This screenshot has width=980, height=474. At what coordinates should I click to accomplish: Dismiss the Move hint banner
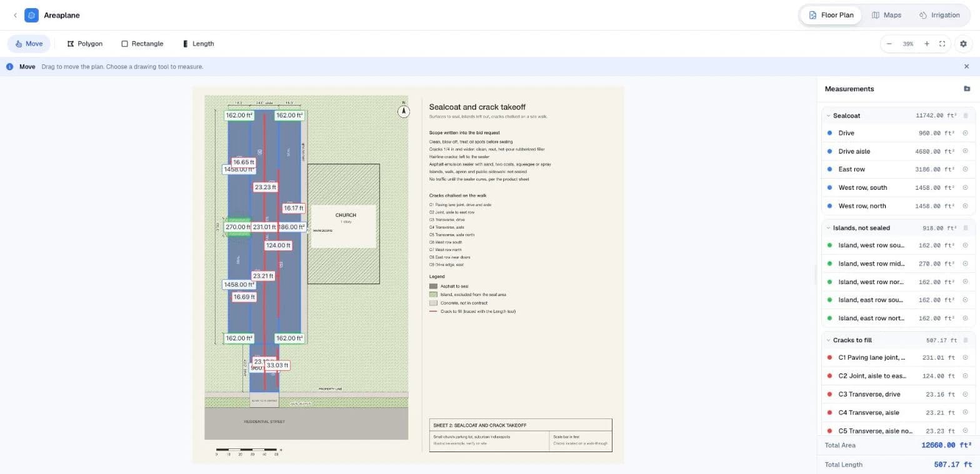point(966,66)
